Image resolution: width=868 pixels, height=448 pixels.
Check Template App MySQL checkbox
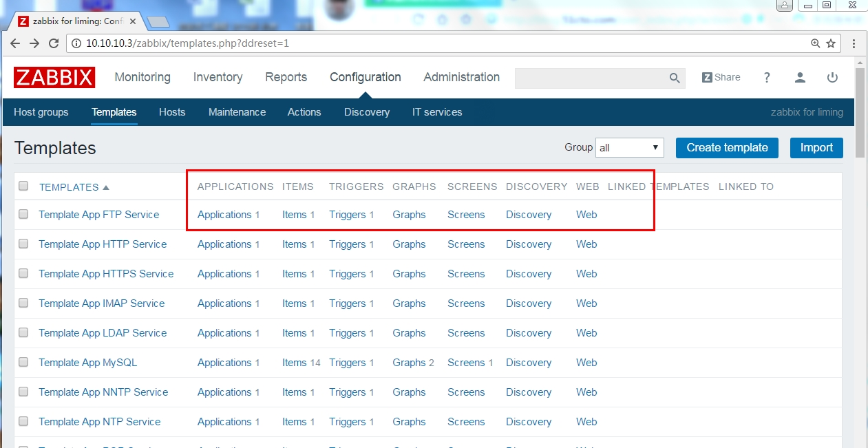click(23, 362)
